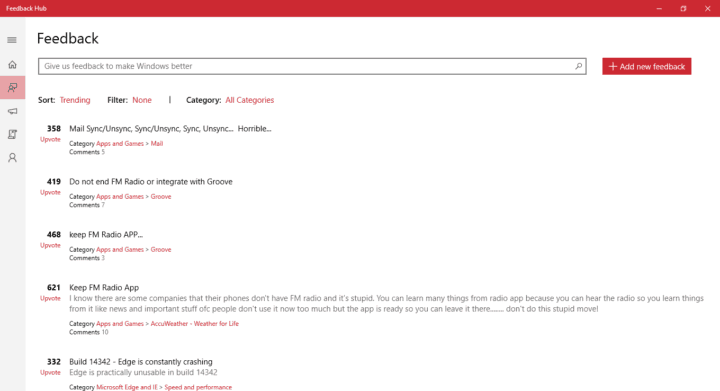Open the Profile person icon
The height and width of the screenshot is (391, 720).
(x=12, y=158)
